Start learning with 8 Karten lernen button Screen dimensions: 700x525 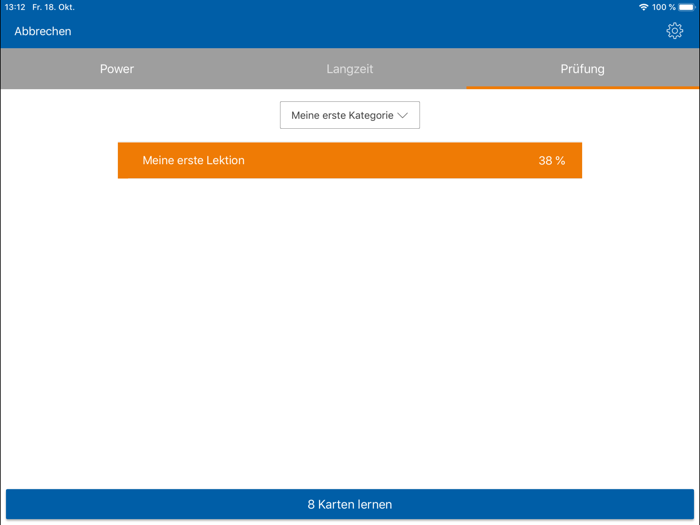(350, 504)
